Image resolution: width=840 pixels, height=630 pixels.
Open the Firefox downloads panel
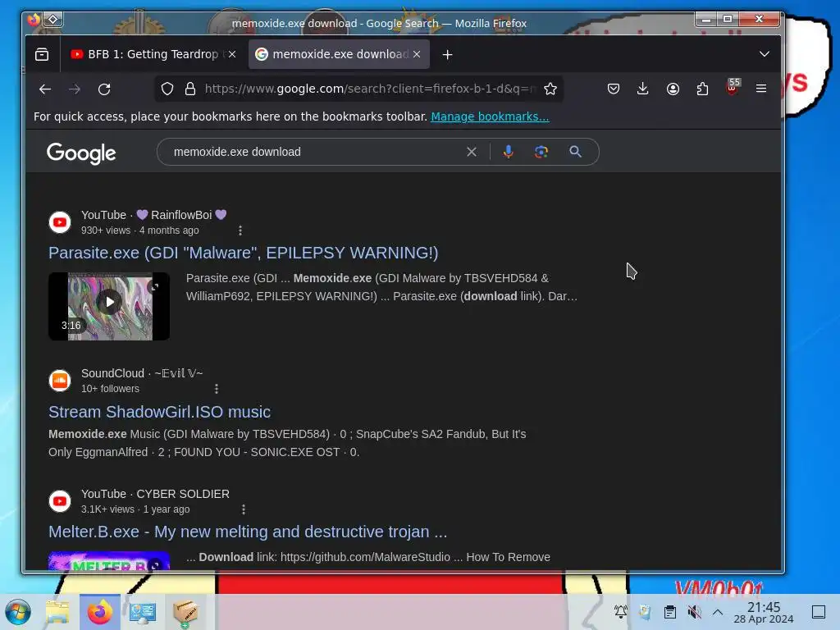(643, 89)
